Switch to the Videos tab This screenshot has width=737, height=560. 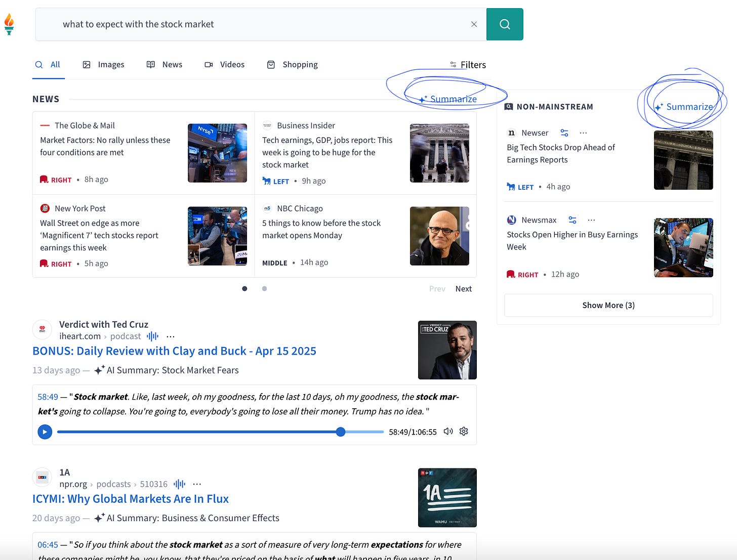point(224,65)
